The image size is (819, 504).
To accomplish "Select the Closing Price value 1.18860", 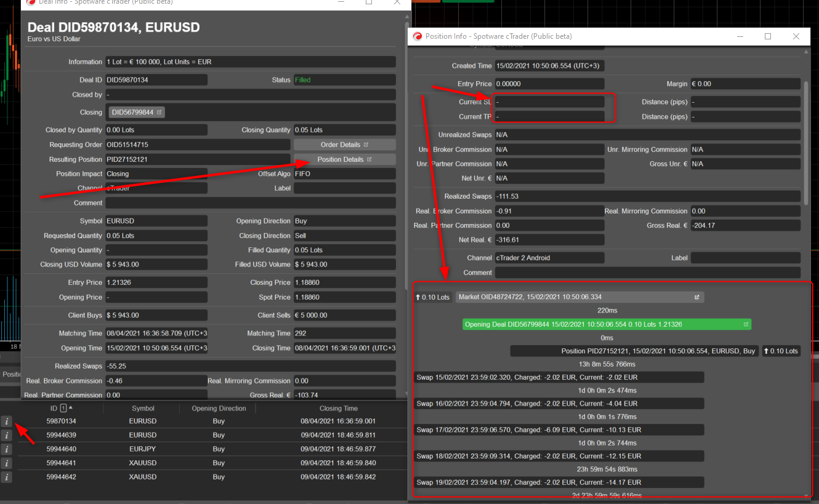I will coord(345,282).
